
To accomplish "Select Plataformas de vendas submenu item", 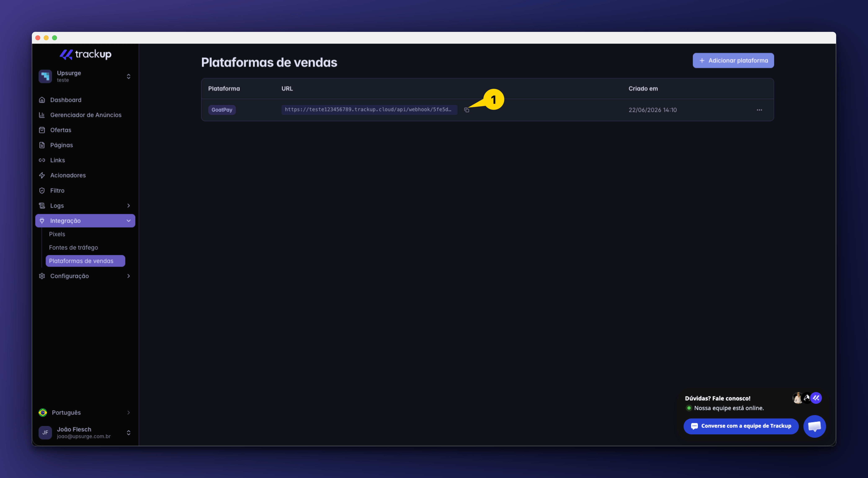I will (85, 261).
